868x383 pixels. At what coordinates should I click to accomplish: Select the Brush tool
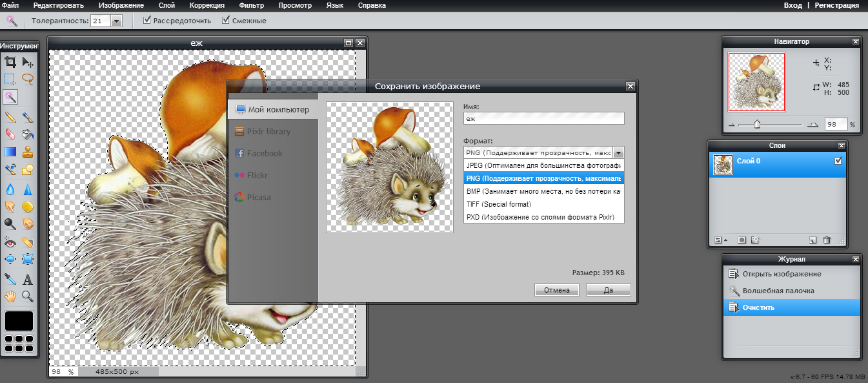(x=28, y=117)
